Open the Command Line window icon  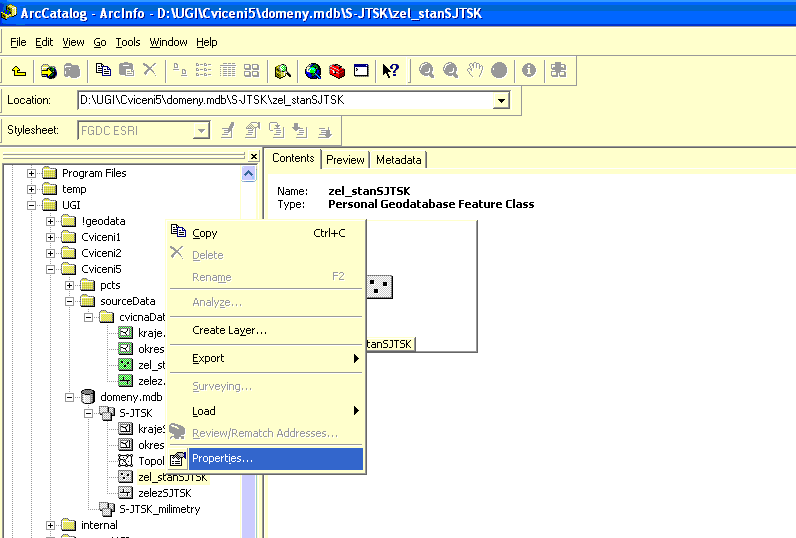(x=361, y=70)
